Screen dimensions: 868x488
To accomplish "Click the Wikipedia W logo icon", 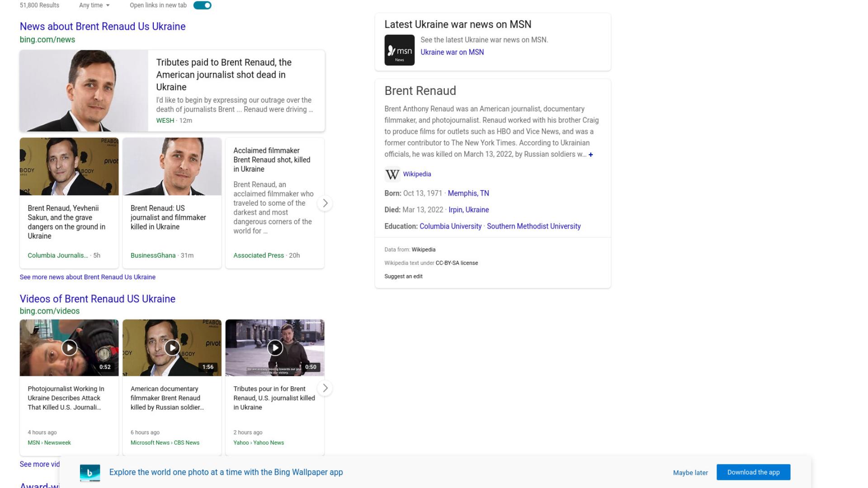I will click(392, 174).
